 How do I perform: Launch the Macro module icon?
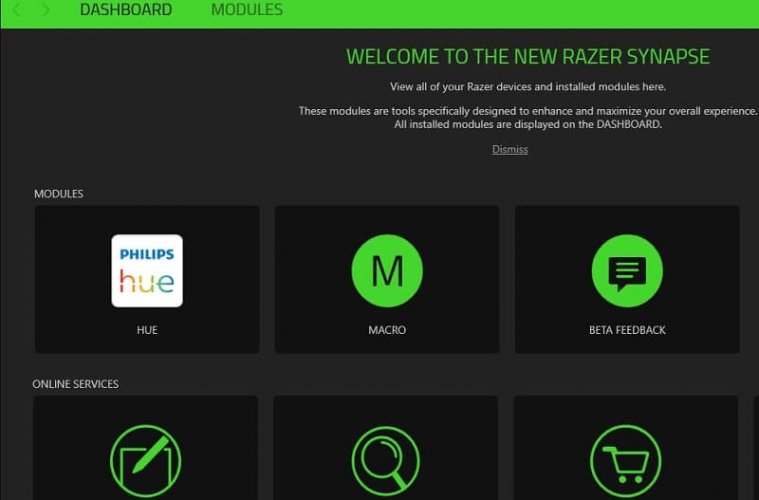[387, 271]
